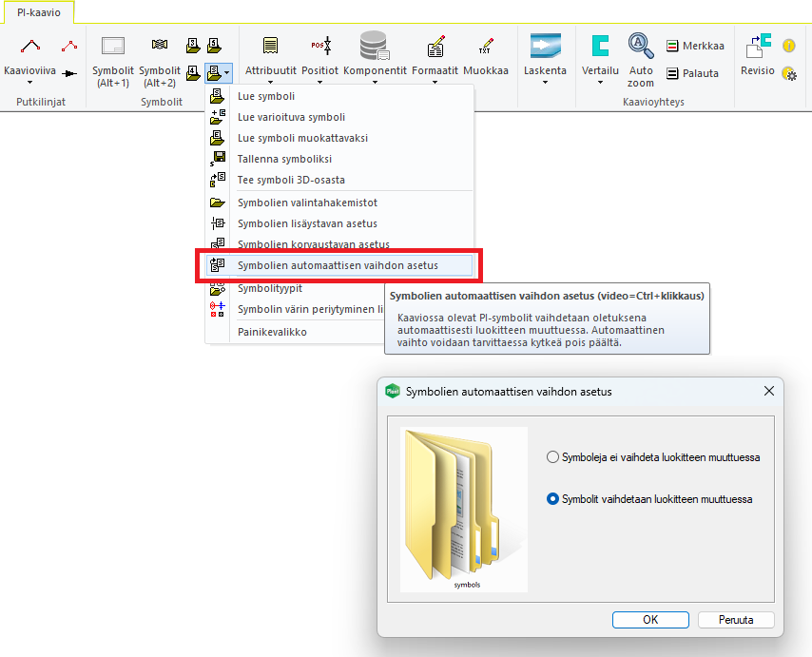This screenshot has height=657, width=812.
Task: Click the Lue symboli menu icon
Action: [217, 96]
